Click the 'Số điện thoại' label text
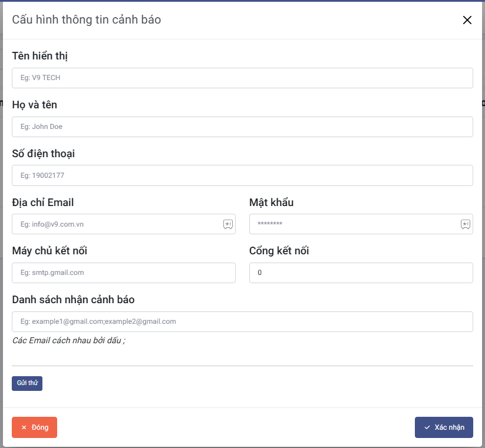Screen dimensions: 485x448 [x=44, y=154]
